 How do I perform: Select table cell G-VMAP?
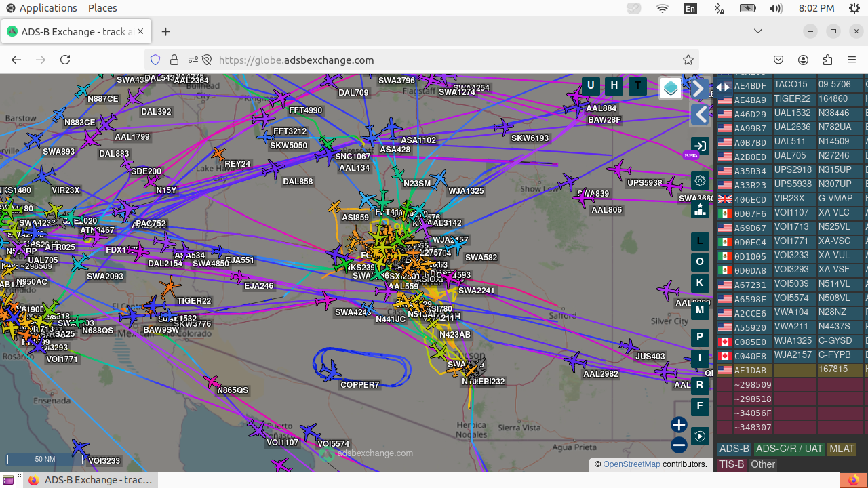coord(840,199)
